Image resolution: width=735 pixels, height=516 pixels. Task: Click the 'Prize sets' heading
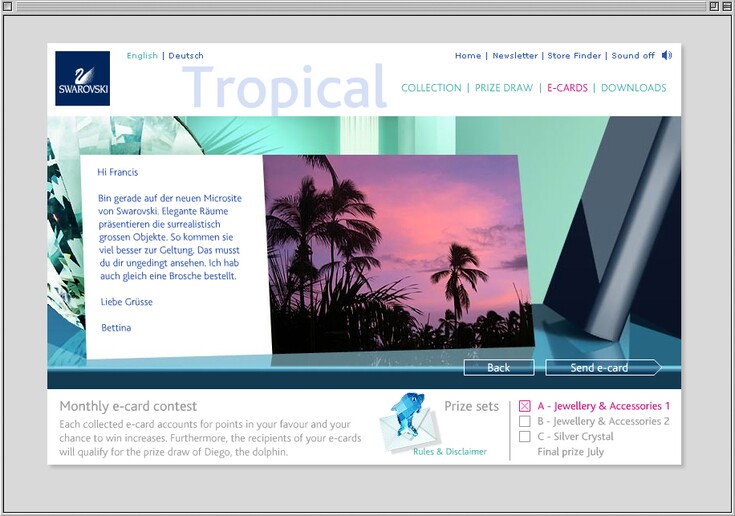(472, 406)
